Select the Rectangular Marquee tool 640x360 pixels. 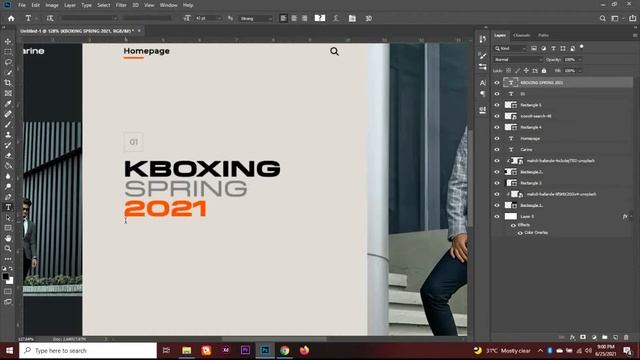pyautogui.click(x=8, y=52)
